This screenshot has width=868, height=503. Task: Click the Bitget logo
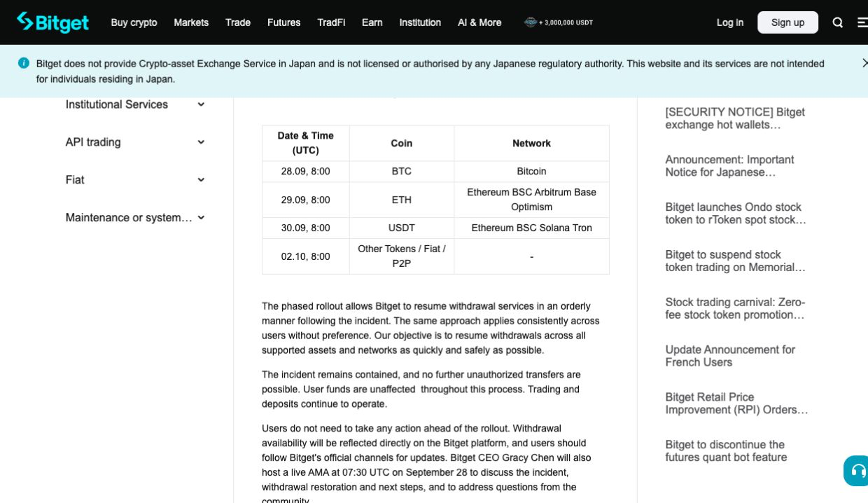tap(53, 22)
